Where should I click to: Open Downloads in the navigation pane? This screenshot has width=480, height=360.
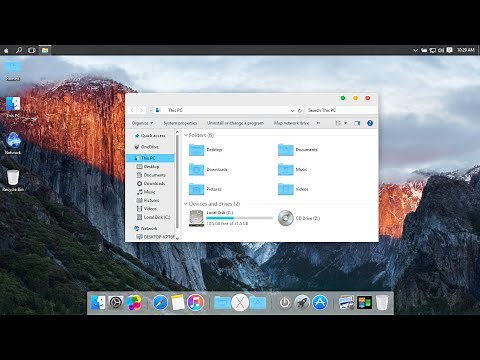tap(151, 183)
